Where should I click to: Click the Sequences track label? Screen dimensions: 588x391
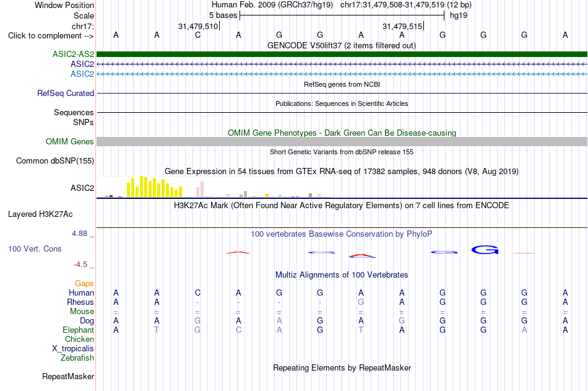click(x=74, y=112)
